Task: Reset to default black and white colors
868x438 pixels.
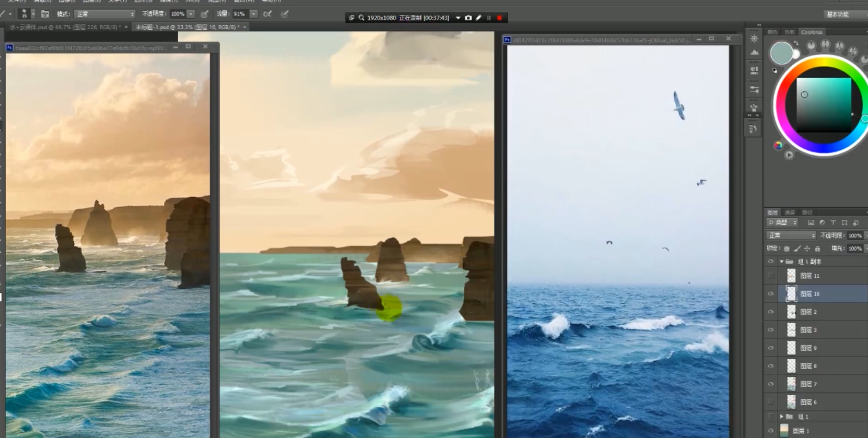Action: [x=775, y=70]
